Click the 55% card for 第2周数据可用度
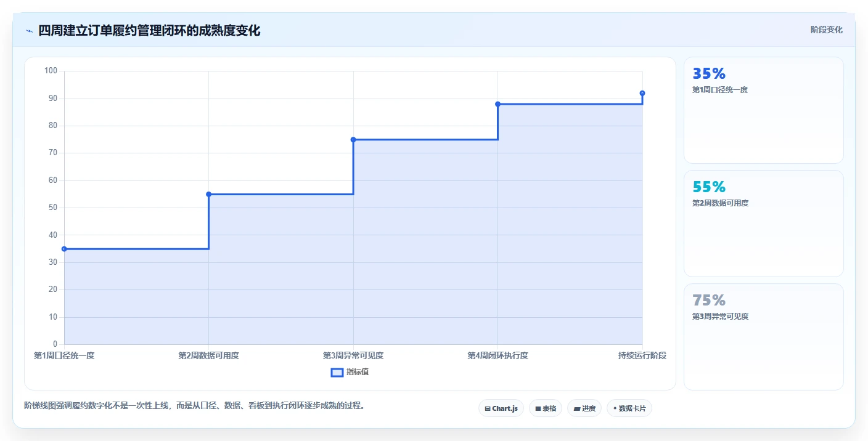The width and height of the screenshot is (868, 441). (763, 224)
